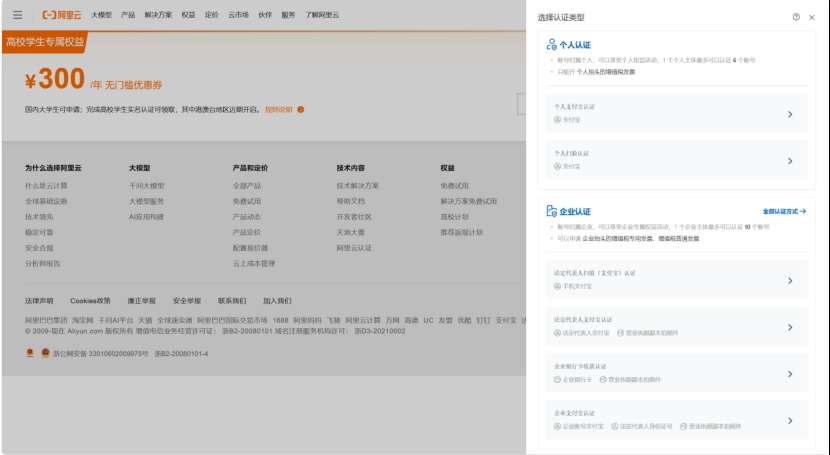Click the 企业账号支付宝 icon
This screenshot has height=455, width=830.
click(557, 426)
